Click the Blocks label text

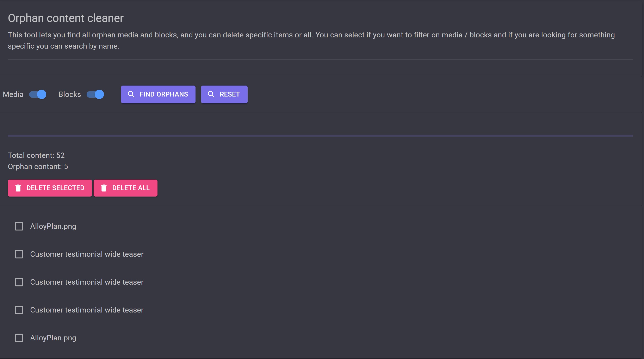coord(69,94)
